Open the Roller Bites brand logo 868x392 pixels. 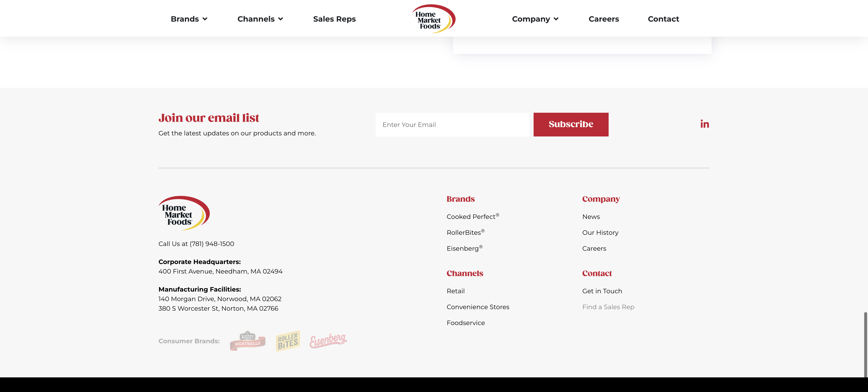(288, 341)
